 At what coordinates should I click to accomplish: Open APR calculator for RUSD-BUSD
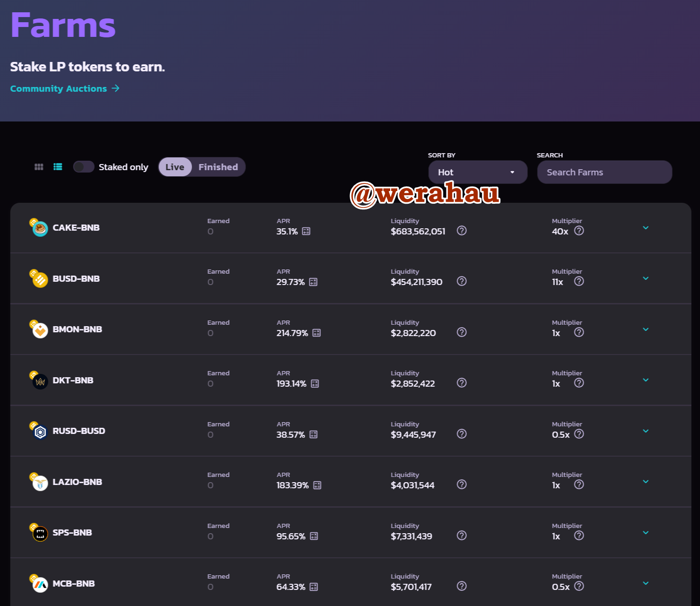tap(313, 434)
